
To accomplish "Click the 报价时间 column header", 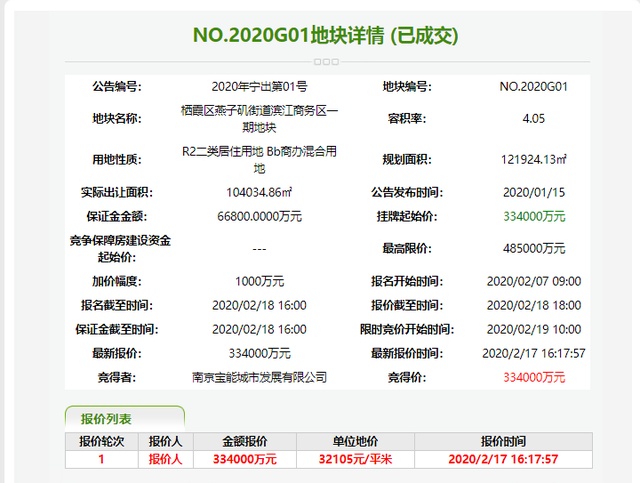I will pyautogui.click(x=504, y=441).
